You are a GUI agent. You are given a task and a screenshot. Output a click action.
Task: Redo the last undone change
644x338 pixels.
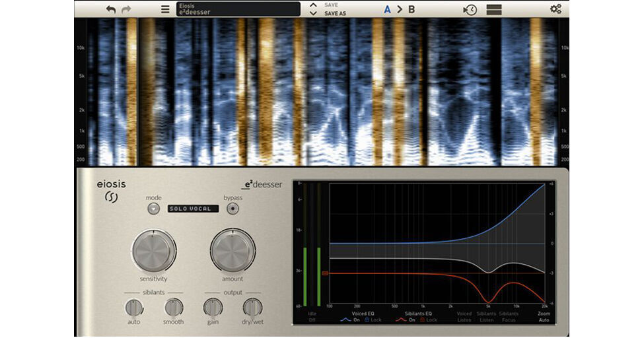point(126,9)
